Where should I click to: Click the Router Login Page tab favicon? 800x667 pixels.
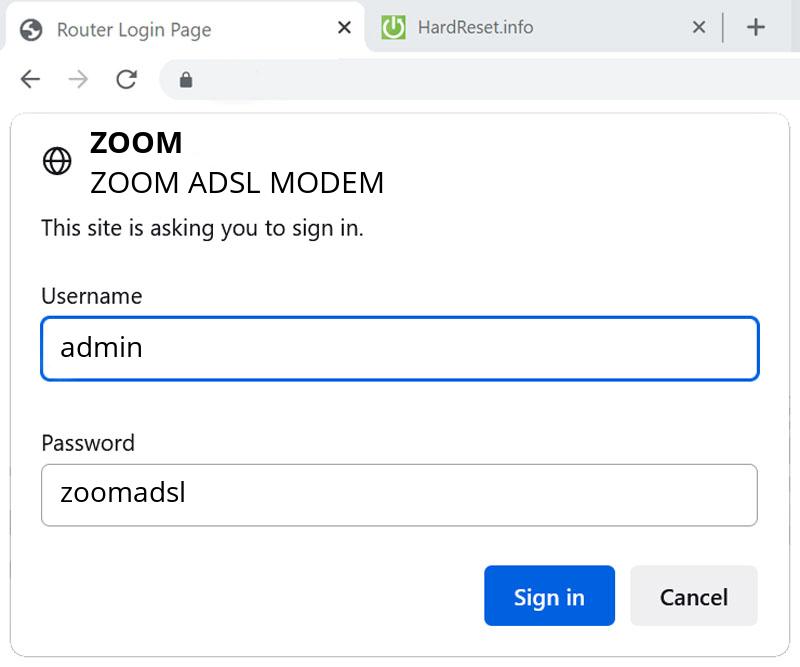pos(30,29)
